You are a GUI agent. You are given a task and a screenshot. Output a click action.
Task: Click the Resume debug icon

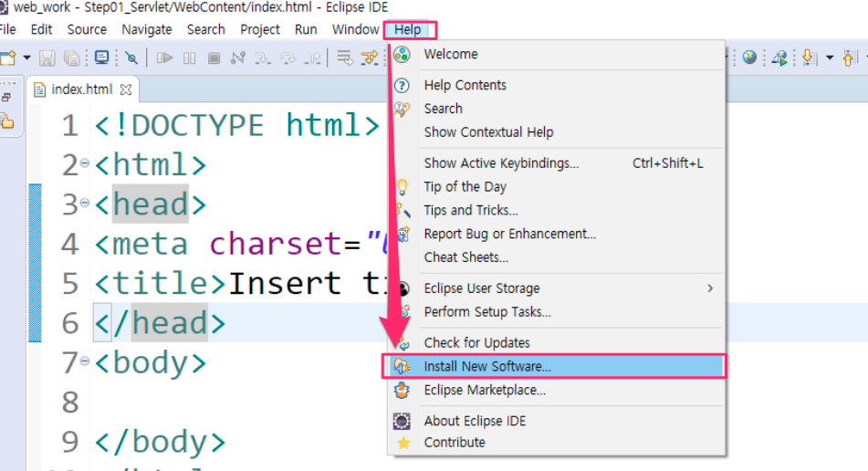[164, 58]
